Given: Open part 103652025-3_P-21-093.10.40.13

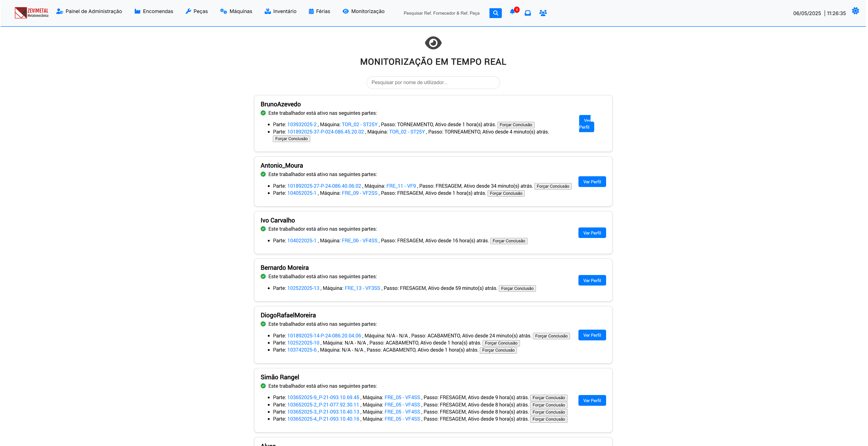Looking at the screenshot, I should click(323, 412).
